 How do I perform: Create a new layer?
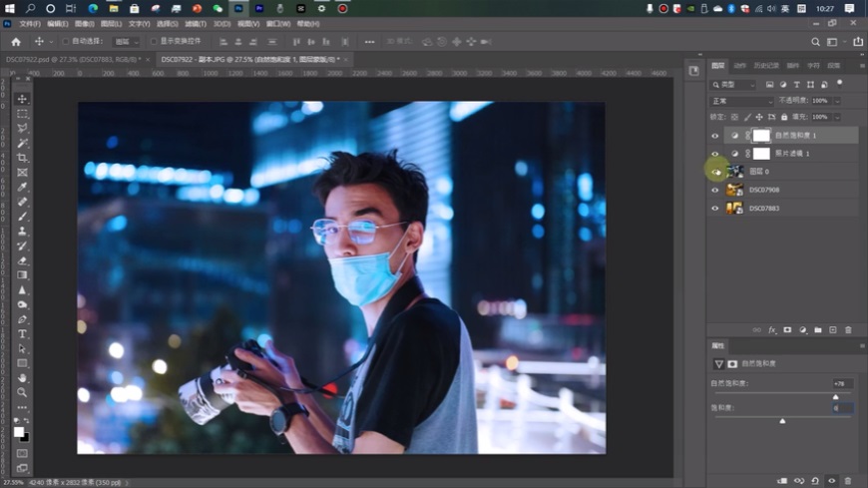point(832,330)
